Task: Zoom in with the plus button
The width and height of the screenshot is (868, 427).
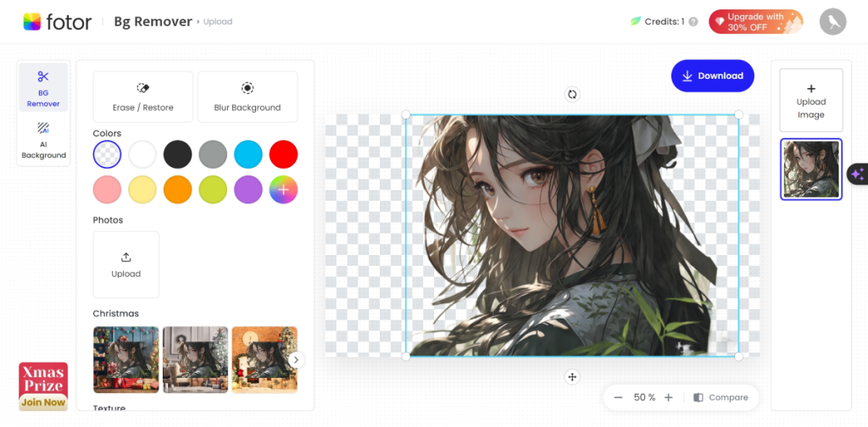Action: (x=668, y=397)
